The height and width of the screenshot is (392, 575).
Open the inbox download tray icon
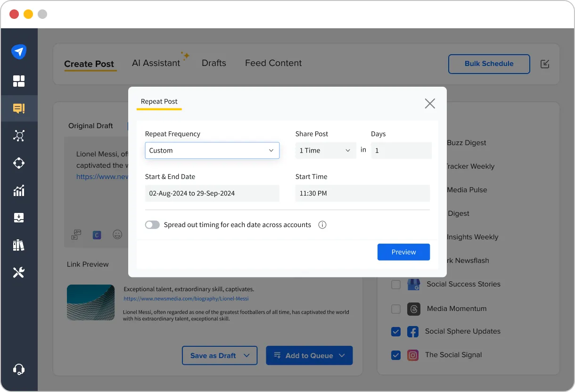point(19,218)
